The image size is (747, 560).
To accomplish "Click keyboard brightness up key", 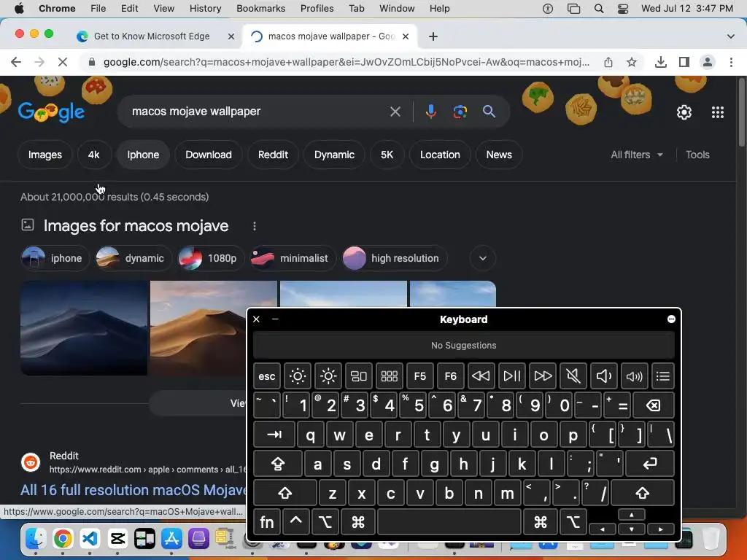I will [x=328, y=376].
